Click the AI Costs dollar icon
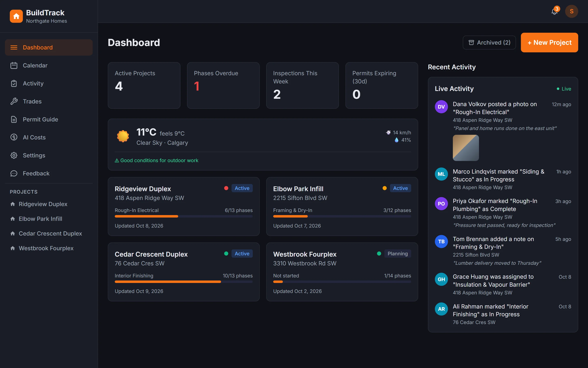The image size is (588, 368). coord(14,138)
